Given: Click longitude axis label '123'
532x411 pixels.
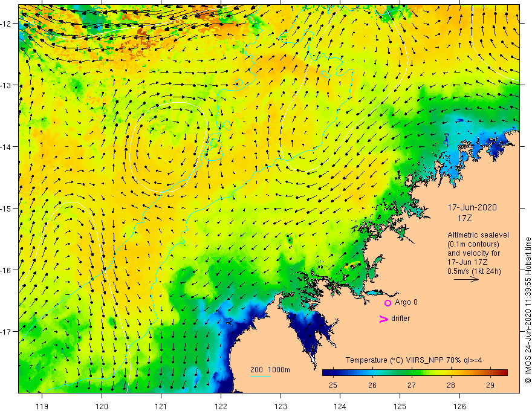Looking at the screenshot, I should 281,406.
